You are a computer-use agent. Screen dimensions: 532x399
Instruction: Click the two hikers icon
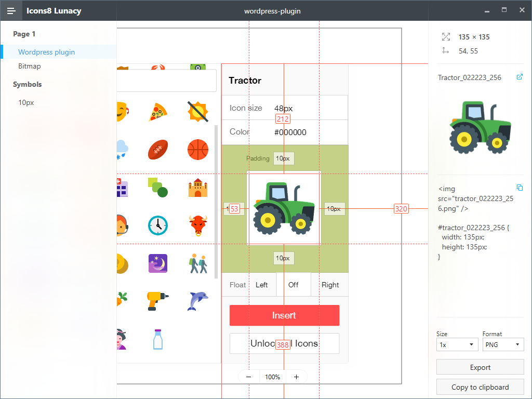pyautogui.click(x=198, y=263)
